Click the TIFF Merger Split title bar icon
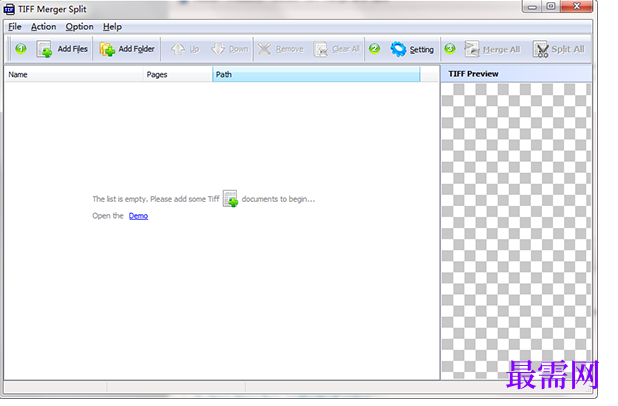The width and height of the screenshot is (618, 406). (9, 9)
